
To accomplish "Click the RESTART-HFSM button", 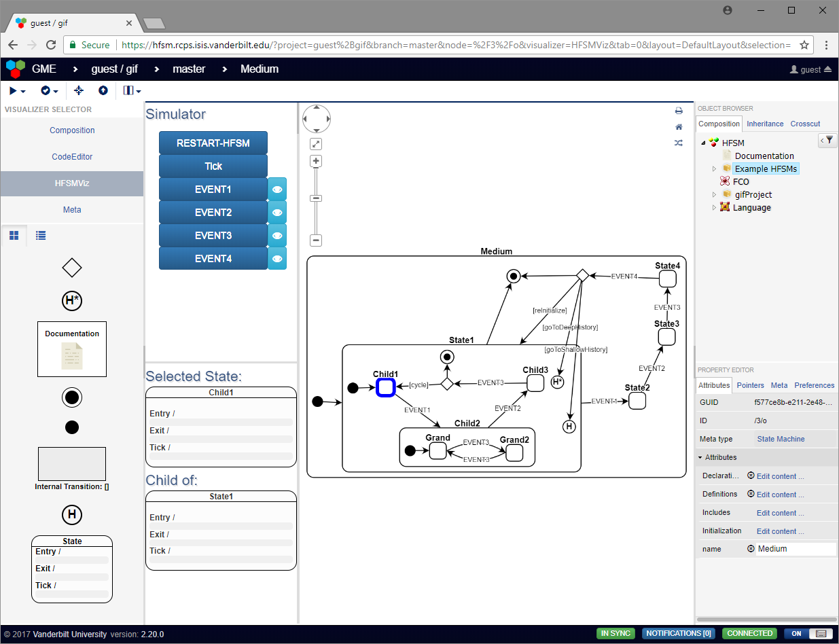I will pos(213,143).
